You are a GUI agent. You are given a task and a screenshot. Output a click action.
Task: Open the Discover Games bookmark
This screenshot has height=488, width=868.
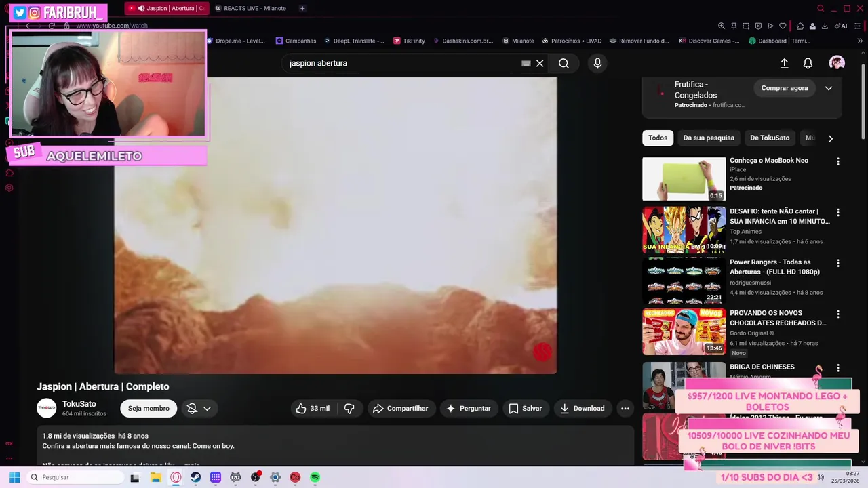tap(709, 41)
